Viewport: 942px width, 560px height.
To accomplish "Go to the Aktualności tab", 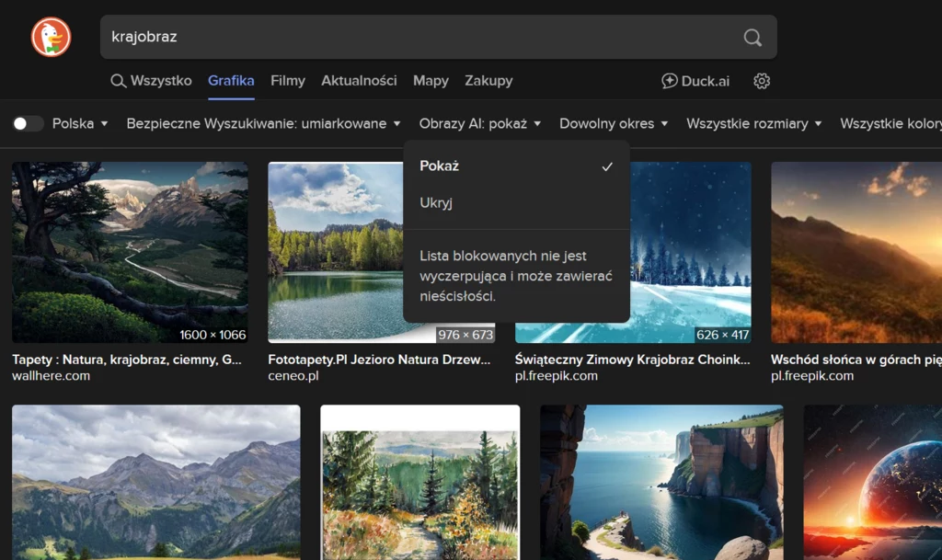I will point(359,81).
